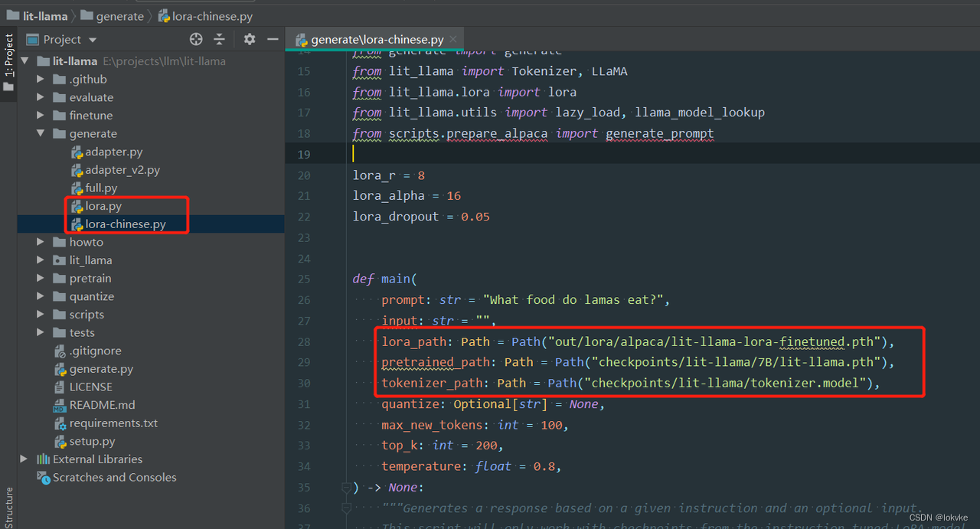Open the Structure tool window tab

[8, 507]
